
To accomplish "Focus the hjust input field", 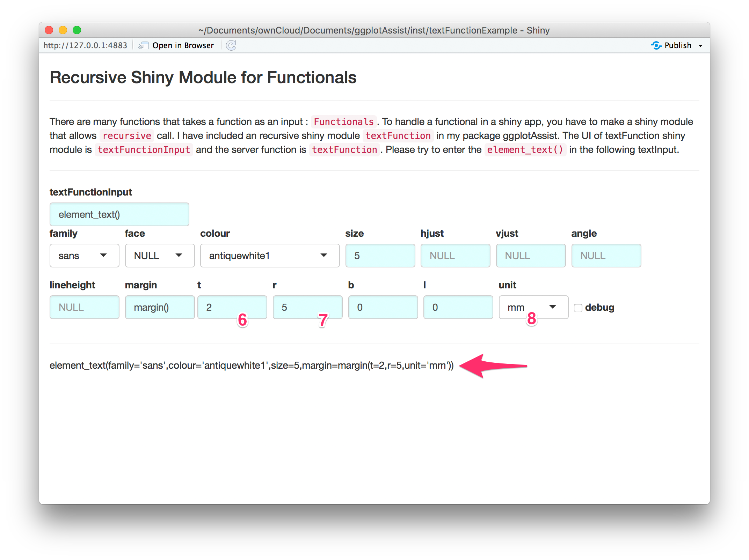I will coord(455,256).
